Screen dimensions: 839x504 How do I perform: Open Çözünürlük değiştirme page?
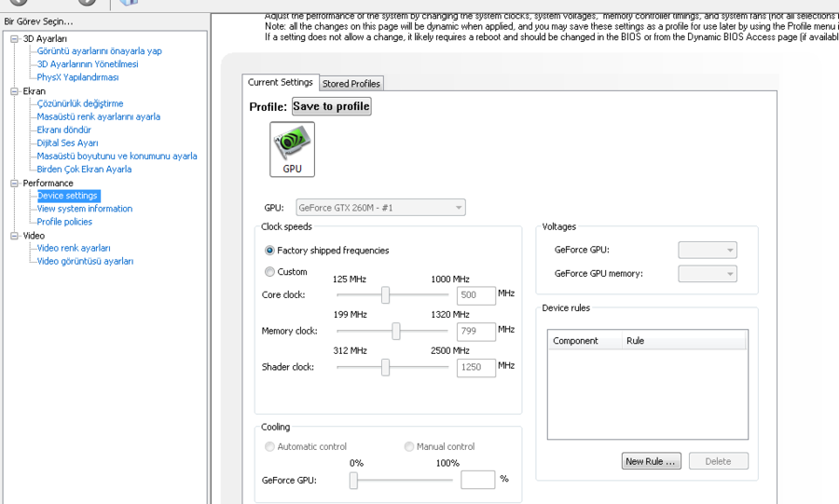pos(80,103)
